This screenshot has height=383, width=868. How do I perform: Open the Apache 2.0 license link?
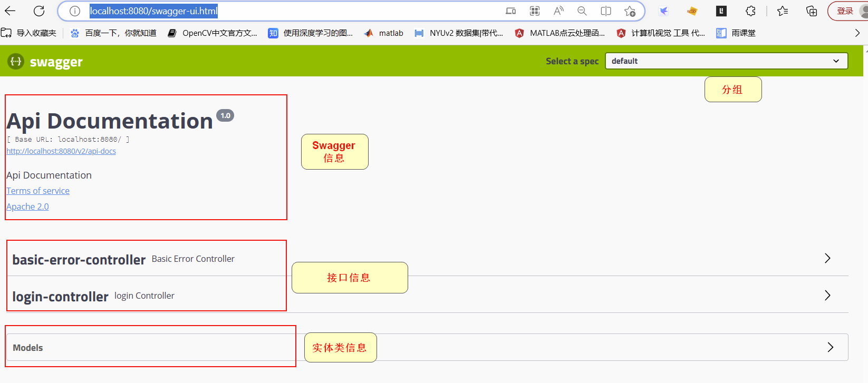click(27, 207)
